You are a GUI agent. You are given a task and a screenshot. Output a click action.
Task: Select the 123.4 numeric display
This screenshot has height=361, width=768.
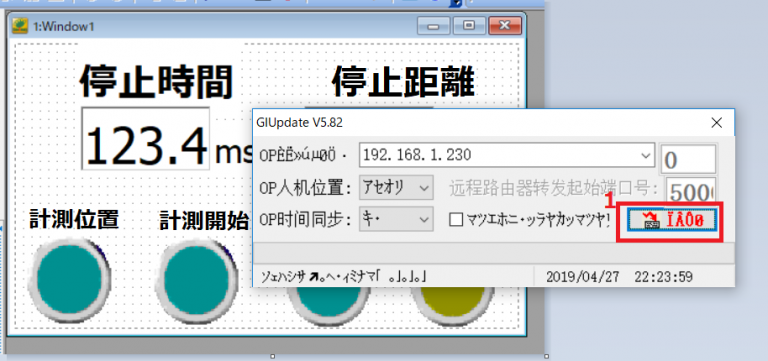point(145,139)
